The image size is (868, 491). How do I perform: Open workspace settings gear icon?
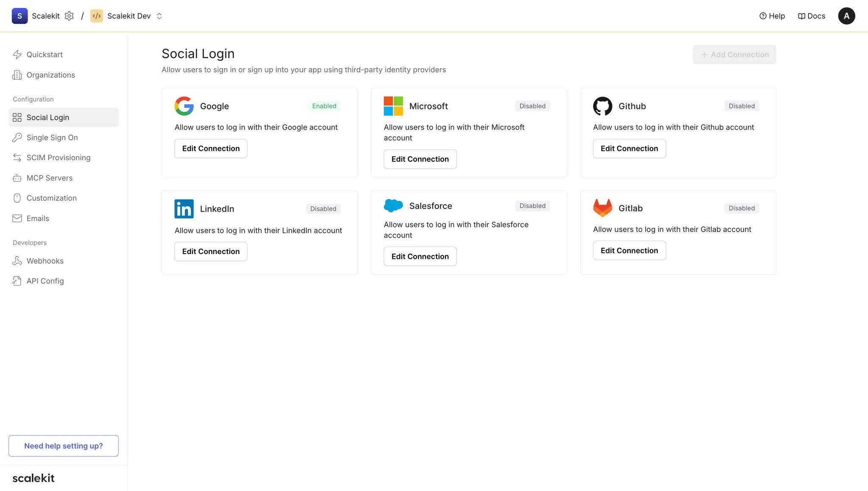pyautogui.click(x=69, y=16)
